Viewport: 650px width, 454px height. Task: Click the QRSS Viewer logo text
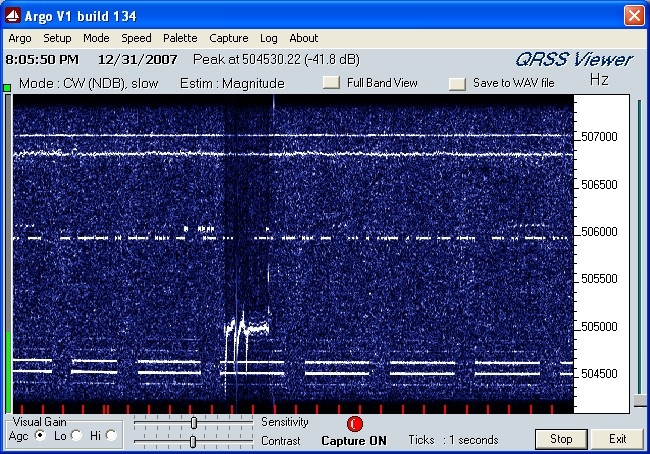pos(574,60)
